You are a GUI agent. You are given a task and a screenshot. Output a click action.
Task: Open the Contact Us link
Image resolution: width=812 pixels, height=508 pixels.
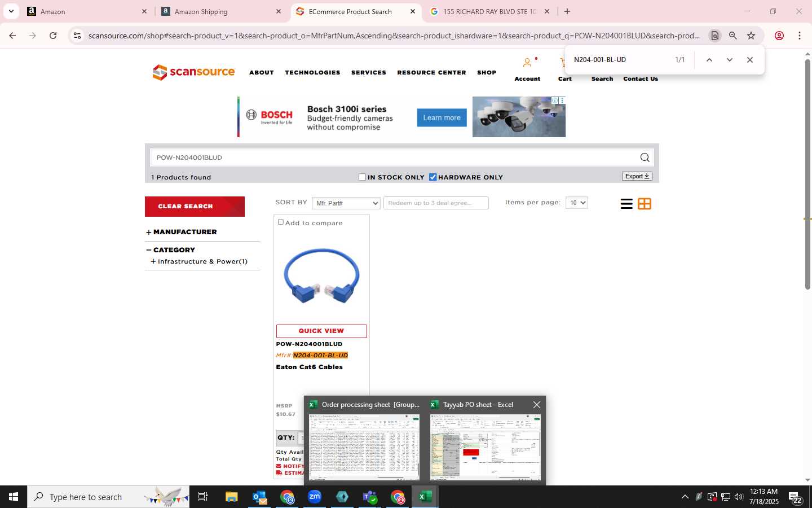pyautogui.click(x=641, y=79)
